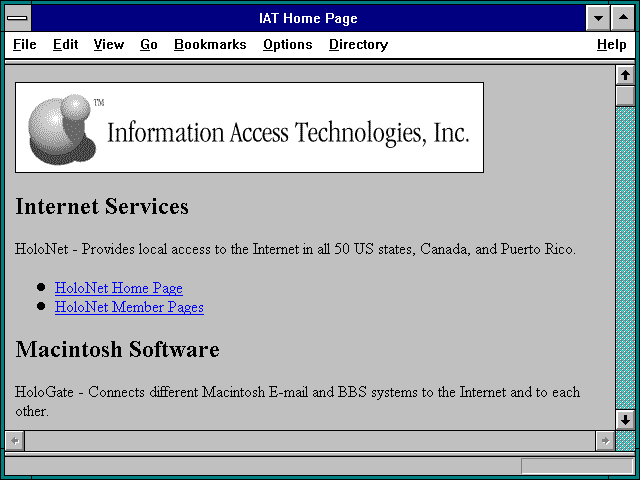Open the Options menu
The height and width of the screenshot is (480, 640).
click(x=288, y=44)
